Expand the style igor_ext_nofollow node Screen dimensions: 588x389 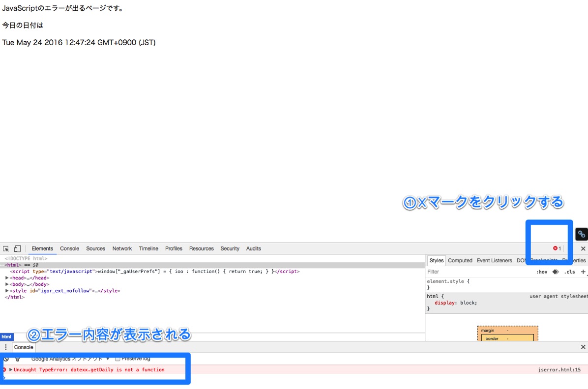click(x=7, y=291)
